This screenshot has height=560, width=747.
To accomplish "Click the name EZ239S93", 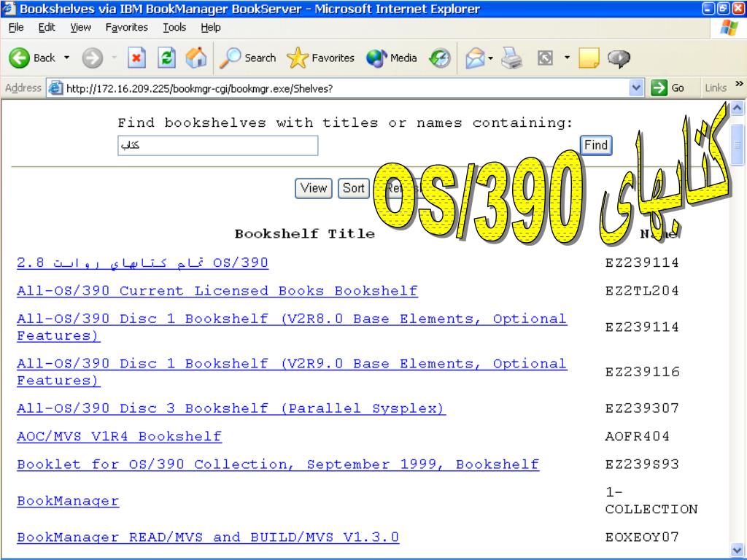I will (642, 464).
